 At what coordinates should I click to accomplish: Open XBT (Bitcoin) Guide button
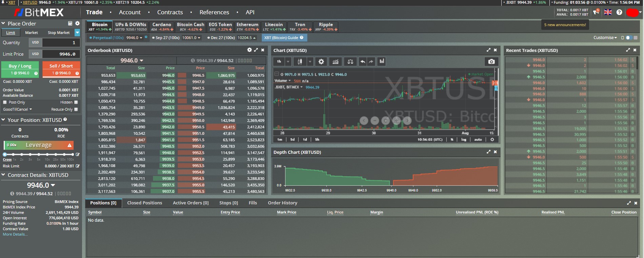[284, 38]
